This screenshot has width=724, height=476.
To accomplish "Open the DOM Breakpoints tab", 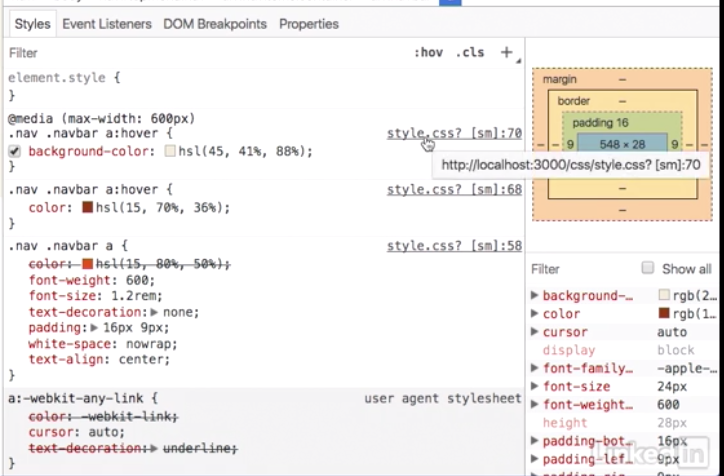I will coord(215,24).
